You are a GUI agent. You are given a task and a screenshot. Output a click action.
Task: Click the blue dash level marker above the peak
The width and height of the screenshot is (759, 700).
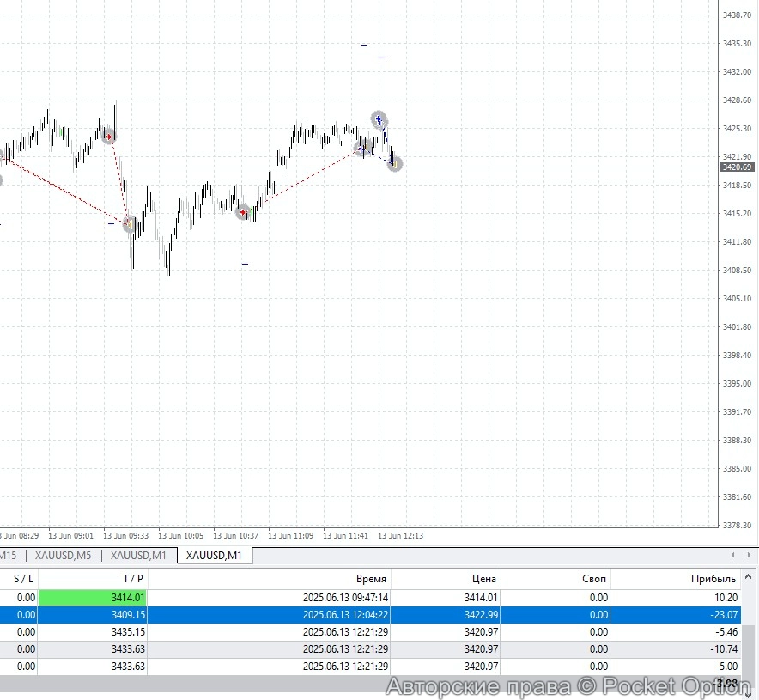pos(363,43)
